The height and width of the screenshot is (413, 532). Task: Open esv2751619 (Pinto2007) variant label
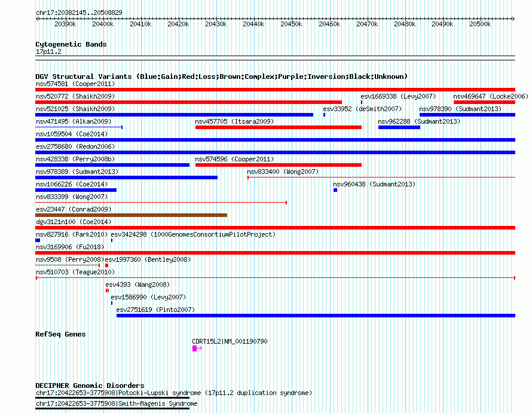pos(155,310)
